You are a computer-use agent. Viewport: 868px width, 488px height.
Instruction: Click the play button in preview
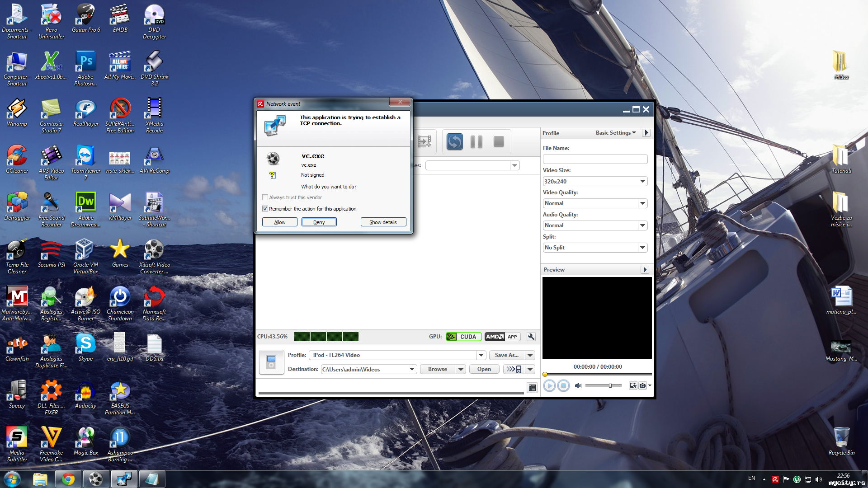(x=549, y=385)
